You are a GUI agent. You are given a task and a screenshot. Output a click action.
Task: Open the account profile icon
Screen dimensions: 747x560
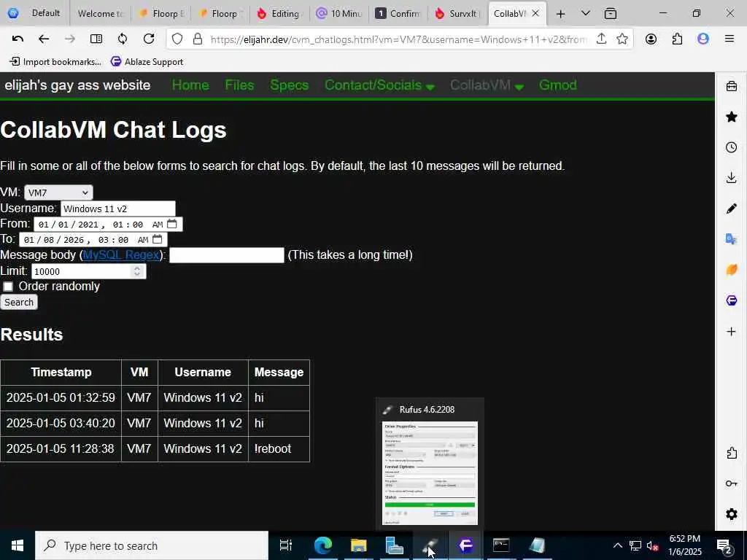[x=651, y=39]
